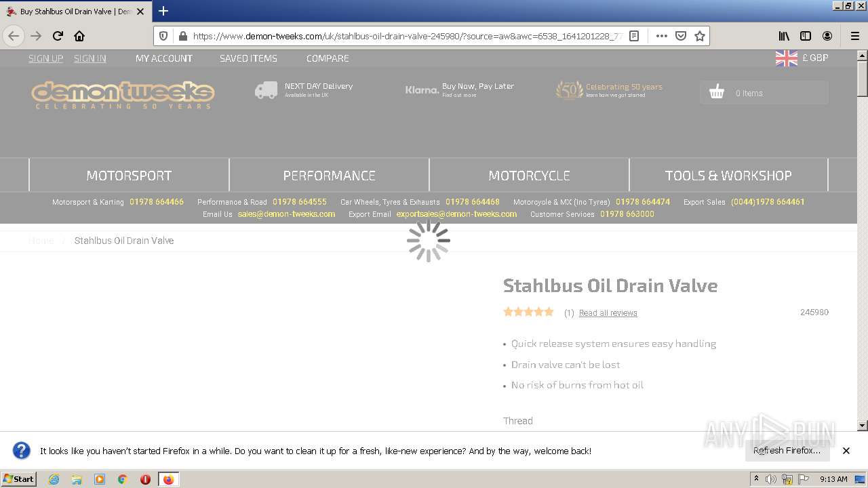Launch Chrome from the taskbar
This screenshot has width=868, height=488.
[123, 479]
